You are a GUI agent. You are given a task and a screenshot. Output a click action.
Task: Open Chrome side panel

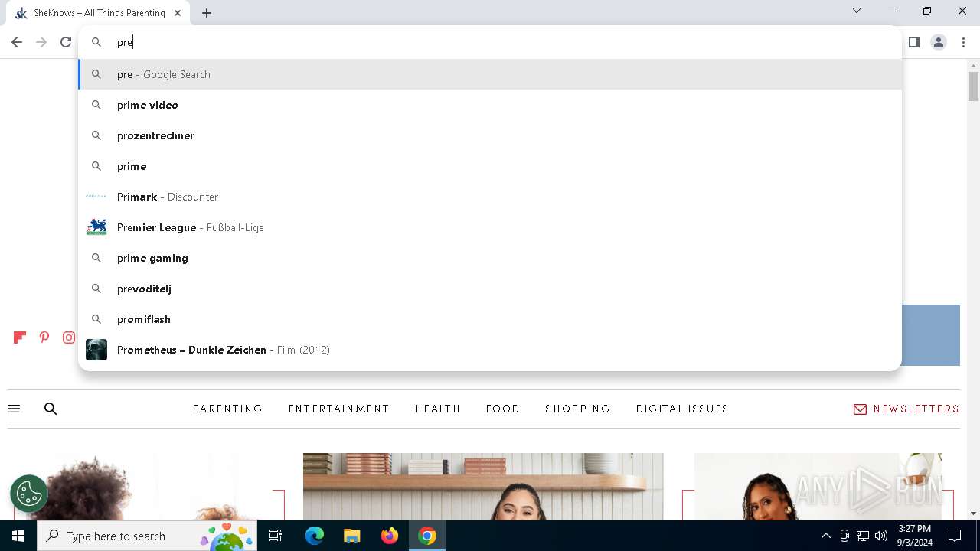913,42
